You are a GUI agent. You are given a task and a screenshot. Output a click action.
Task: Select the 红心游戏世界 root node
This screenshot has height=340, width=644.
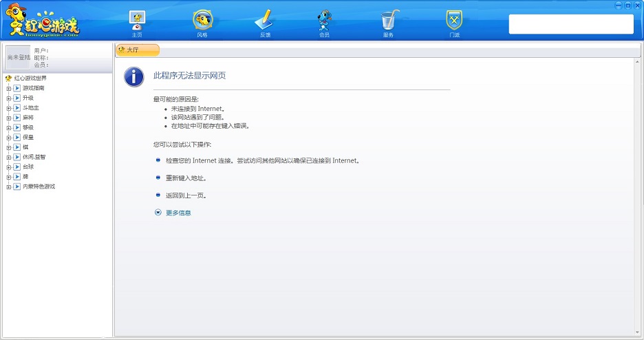(30, 78)
